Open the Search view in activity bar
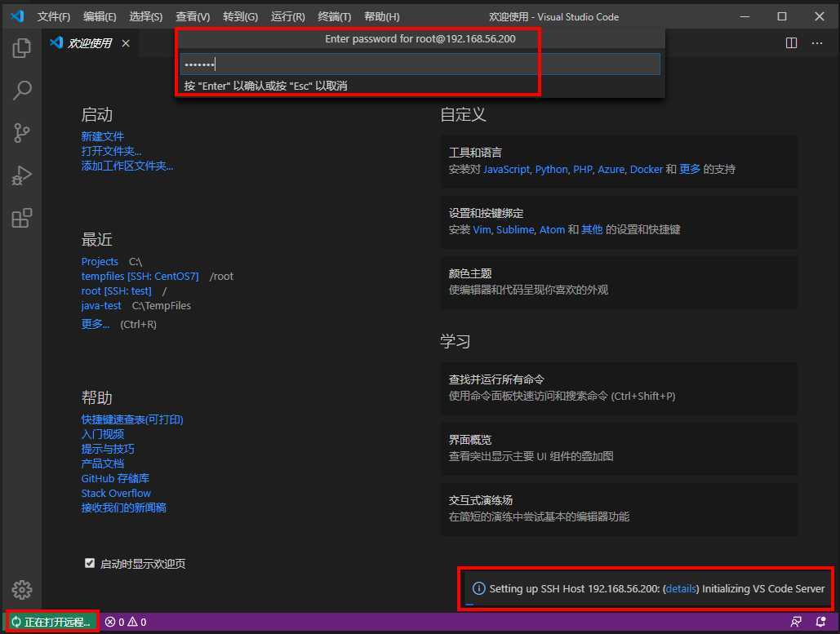Image resolution: width=840 pixels, height=634 pixels. [x=21, y=90]
